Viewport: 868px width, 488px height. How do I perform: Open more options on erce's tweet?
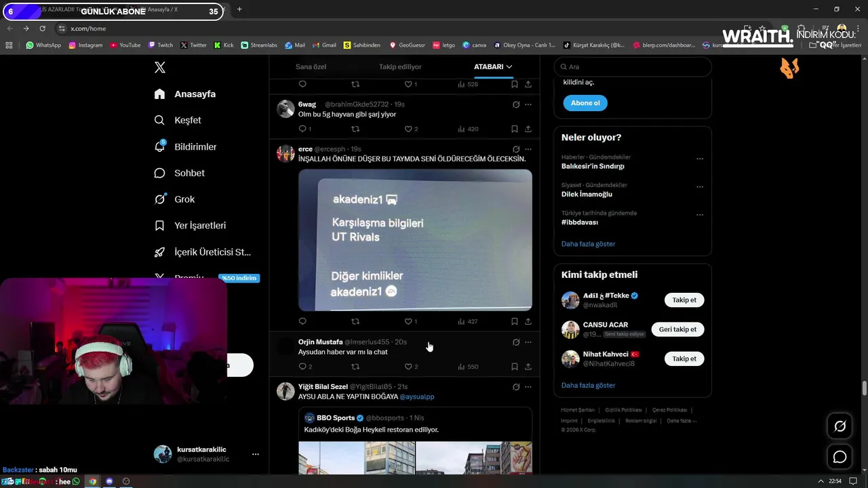coord(528,149)
